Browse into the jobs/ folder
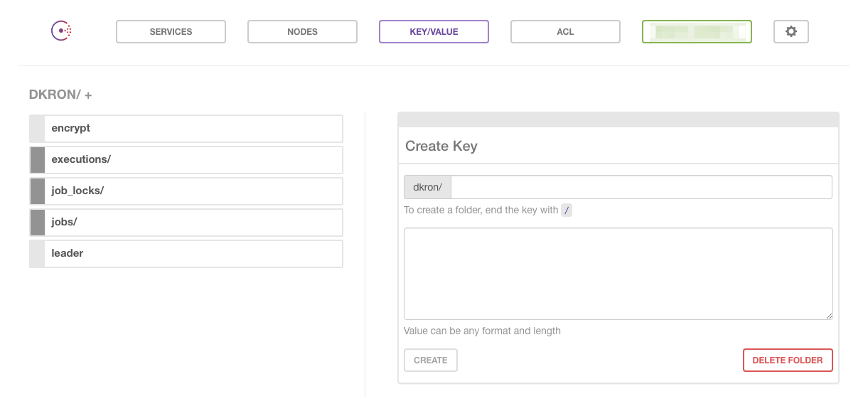This screenshot has width=868, height=411. pyautogui.click(x=186, y=223)
